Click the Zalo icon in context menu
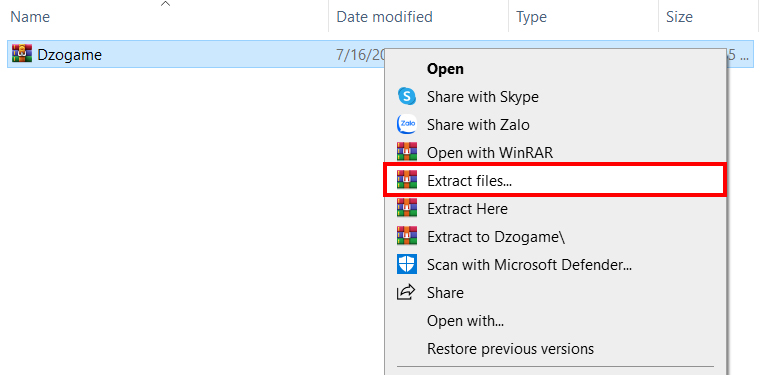Viewport: 764px width, 375px height. point(407,125)
